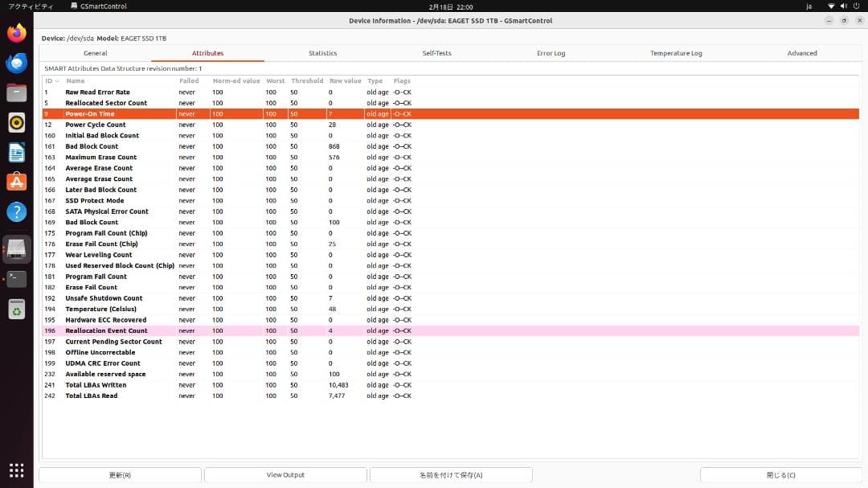Switch the 'ja' input language indicator

tap(809, 6)
